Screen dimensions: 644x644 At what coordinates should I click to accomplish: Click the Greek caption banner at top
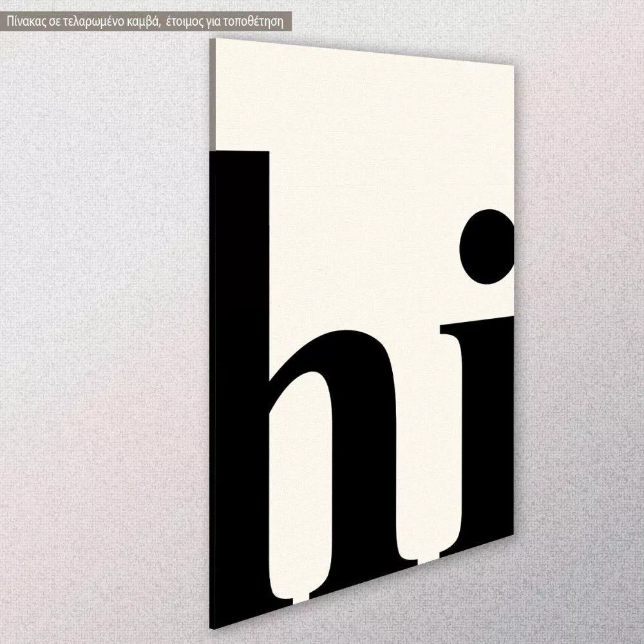click(x=145, y=21)
